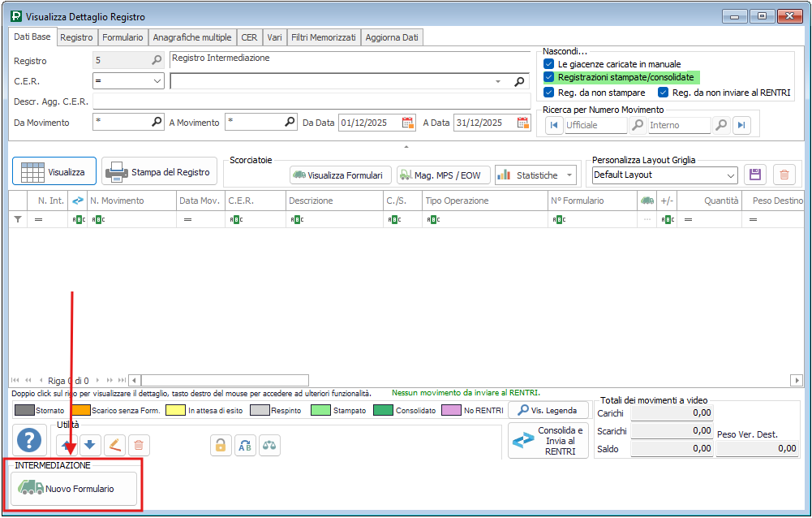Open the Filtri Memorizzati tab
Image resolution: width=812 pixels, height=518 pixels.
(323, 37)
